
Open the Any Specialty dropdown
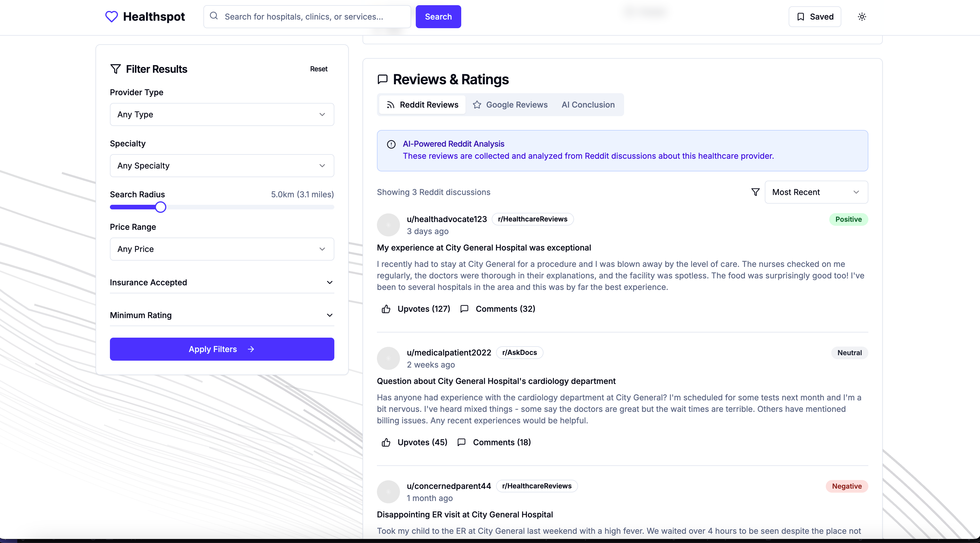click(x=222, y=166)
